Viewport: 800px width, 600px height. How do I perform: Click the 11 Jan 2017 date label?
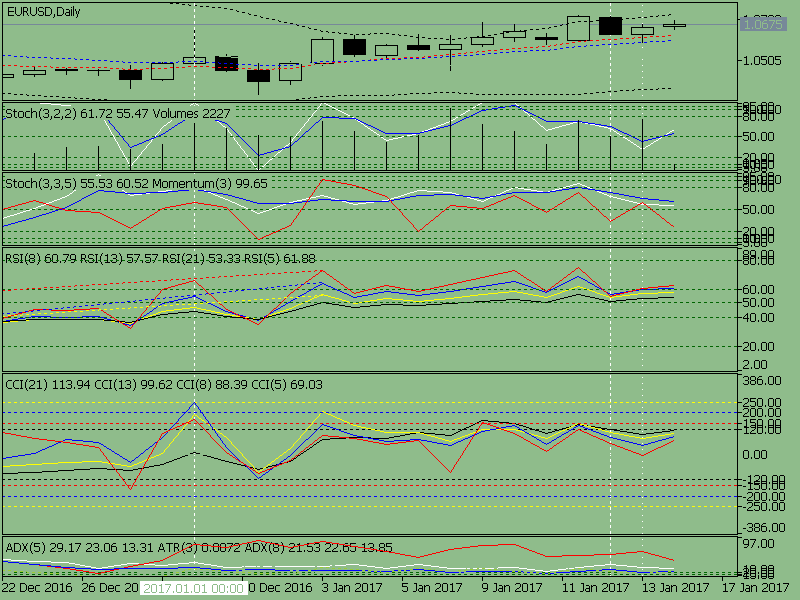[595, 588]
